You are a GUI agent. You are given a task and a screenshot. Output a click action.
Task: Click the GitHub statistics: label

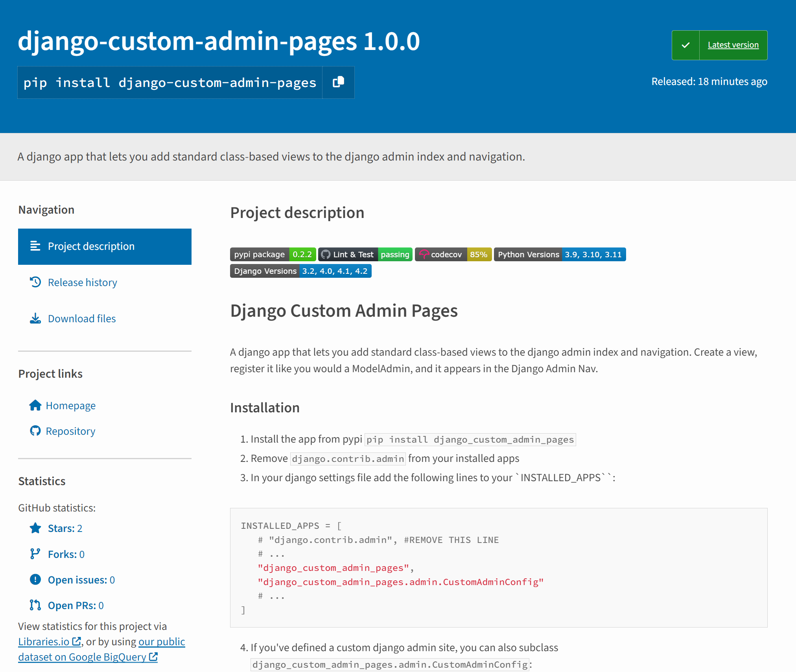(57, 508)
